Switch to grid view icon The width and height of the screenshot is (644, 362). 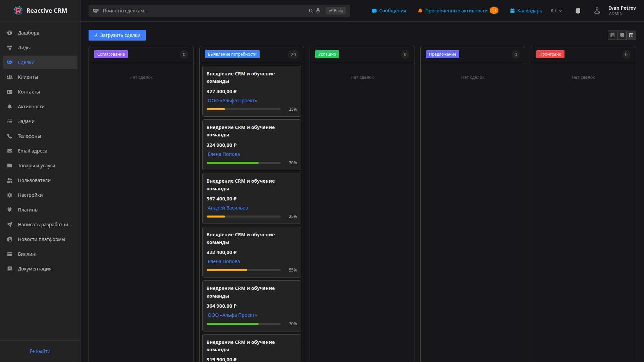tap(622, 35)
